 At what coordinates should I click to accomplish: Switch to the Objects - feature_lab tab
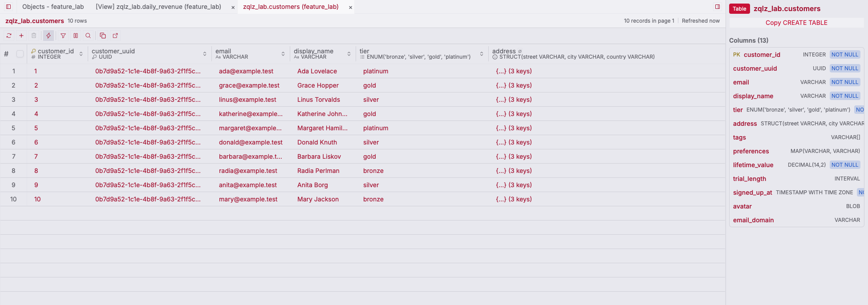pos(53,7)
